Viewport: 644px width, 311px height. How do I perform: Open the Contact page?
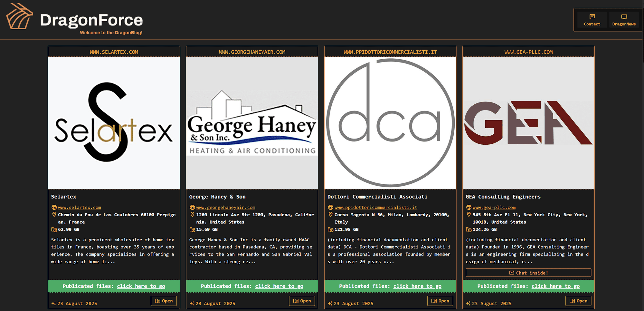(x=592, y=20)
